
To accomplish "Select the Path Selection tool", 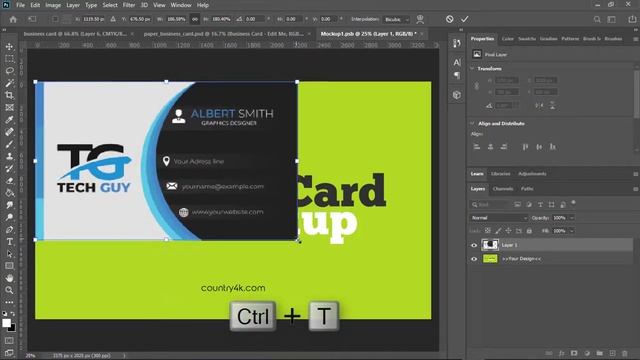I will coord(9,254).
